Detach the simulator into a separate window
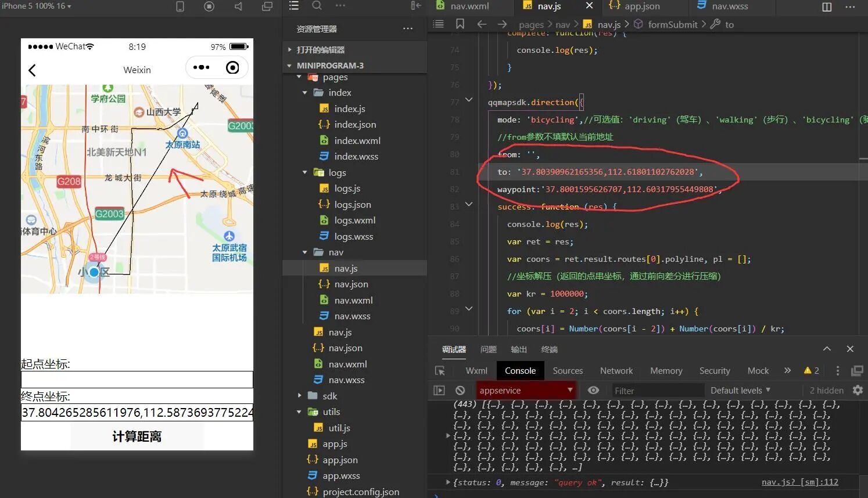 (267, 6)
